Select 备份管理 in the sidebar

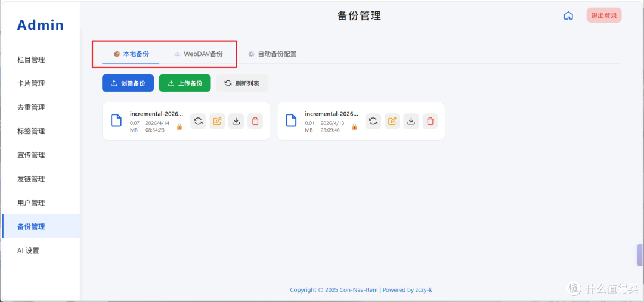41,226
